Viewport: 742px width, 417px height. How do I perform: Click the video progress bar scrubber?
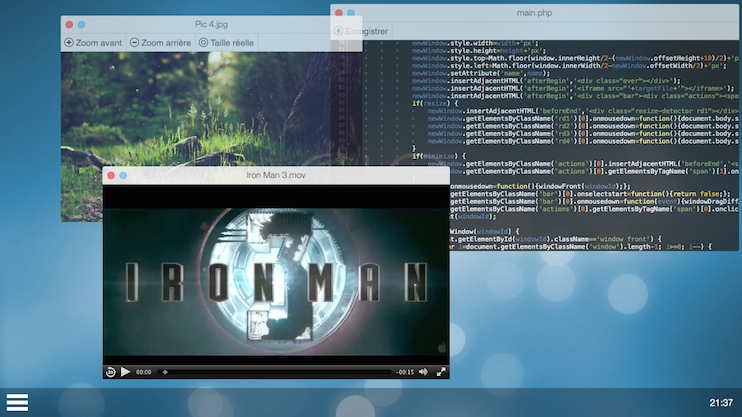pyautogui.click(x=165, y=372)
